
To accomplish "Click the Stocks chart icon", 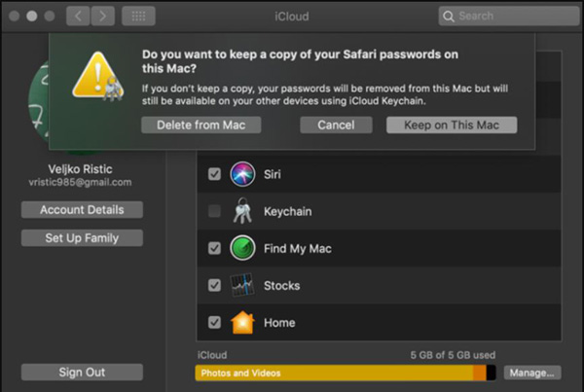I will [x=242, y=285].
